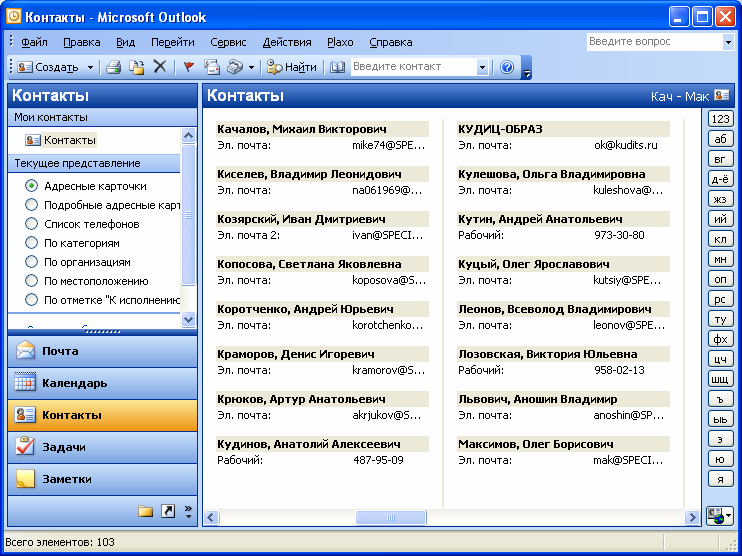
Task: Select По категориям radio button
Action: tap(31, 243)
